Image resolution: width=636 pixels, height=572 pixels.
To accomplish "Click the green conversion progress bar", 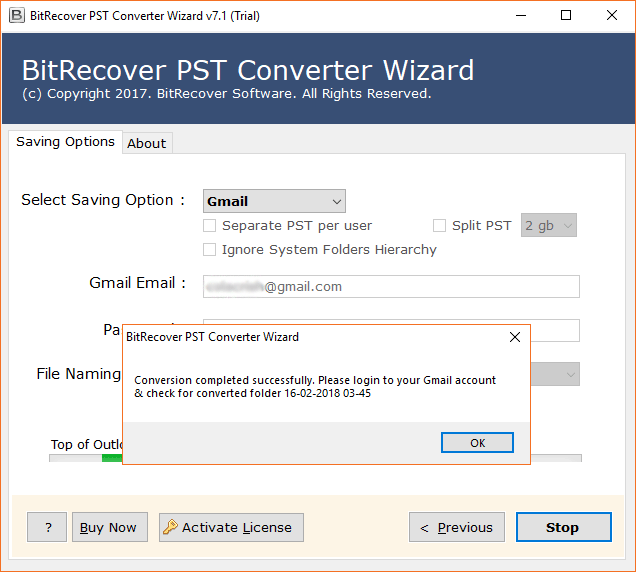I will click(x=112, y=458).
